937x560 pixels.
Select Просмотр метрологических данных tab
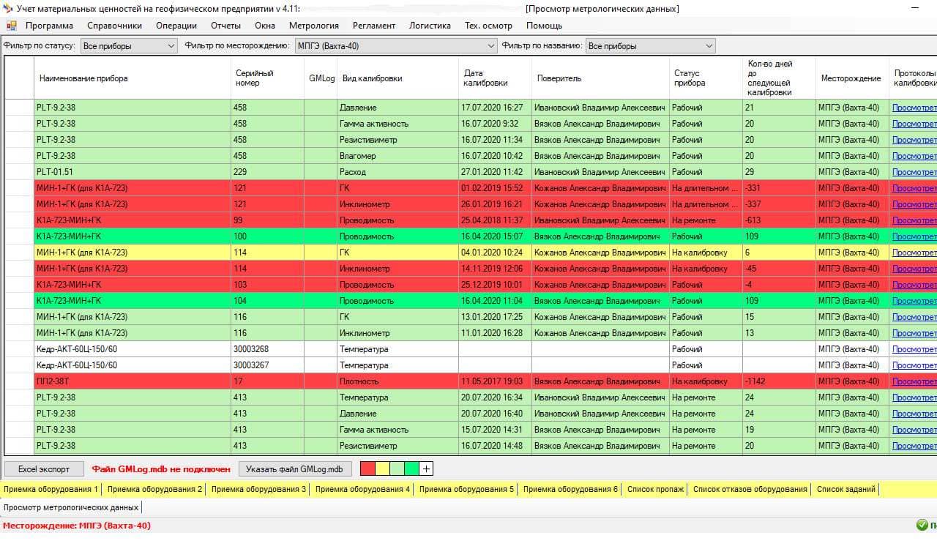tap(70, 507)
